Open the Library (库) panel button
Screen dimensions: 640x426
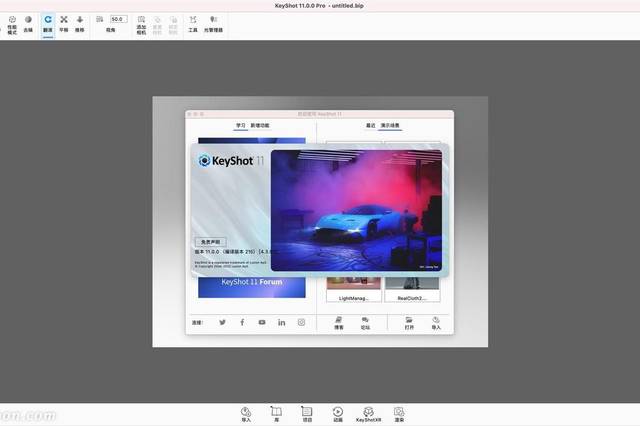[x=276, y=414]
